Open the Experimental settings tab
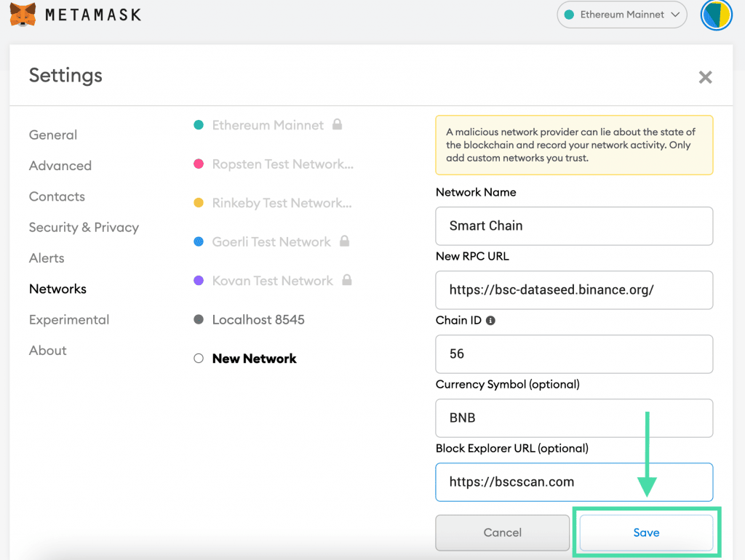Viewport: 745px width, 560px height. pyautogui.click(x=69, y=320)
